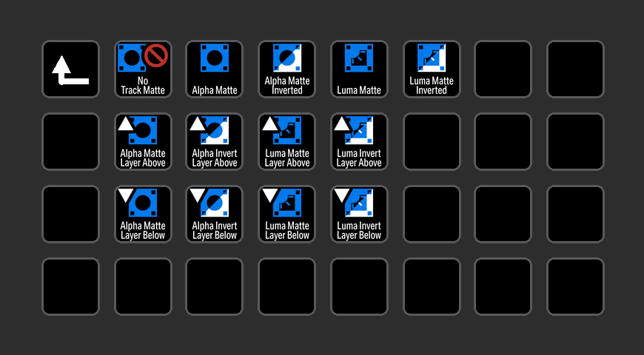Image resolution: width=644 pixels, height=355 pixels.
Task: Set Luma Invert Layer Below
Action: (359, 214)
